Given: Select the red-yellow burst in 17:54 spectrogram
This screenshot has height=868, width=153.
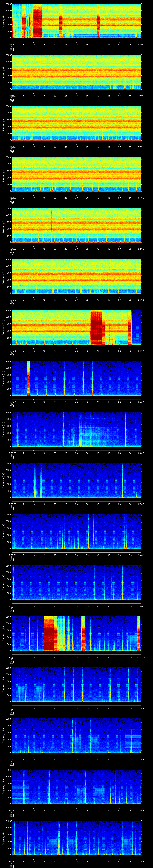Looking at the screenshot, I should (29, 378).
